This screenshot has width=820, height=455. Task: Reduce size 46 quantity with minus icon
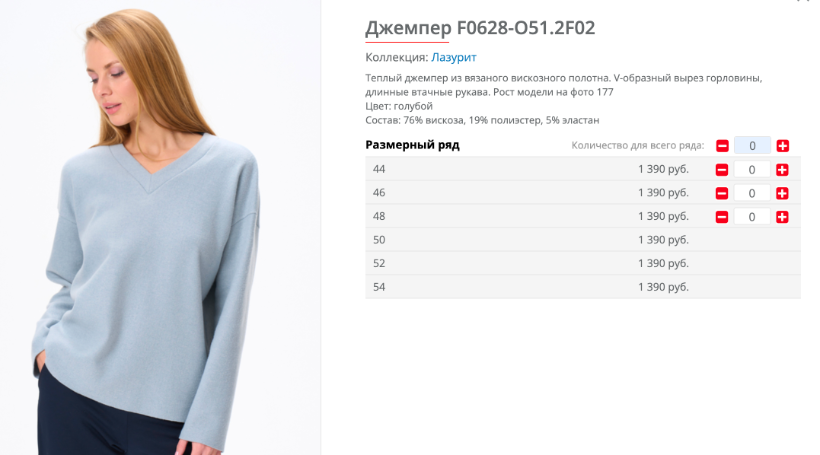point(722,193)
